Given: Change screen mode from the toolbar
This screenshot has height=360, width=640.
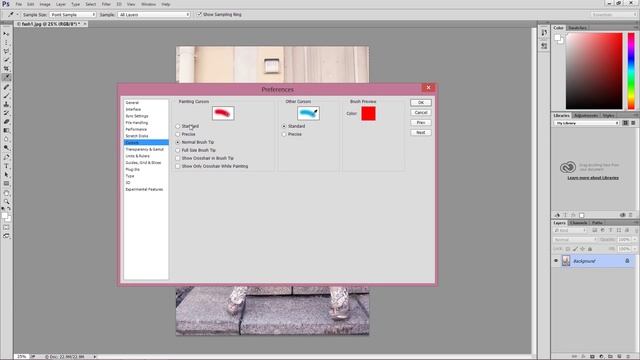Looking at the screenshot, I should click(6, 236).
